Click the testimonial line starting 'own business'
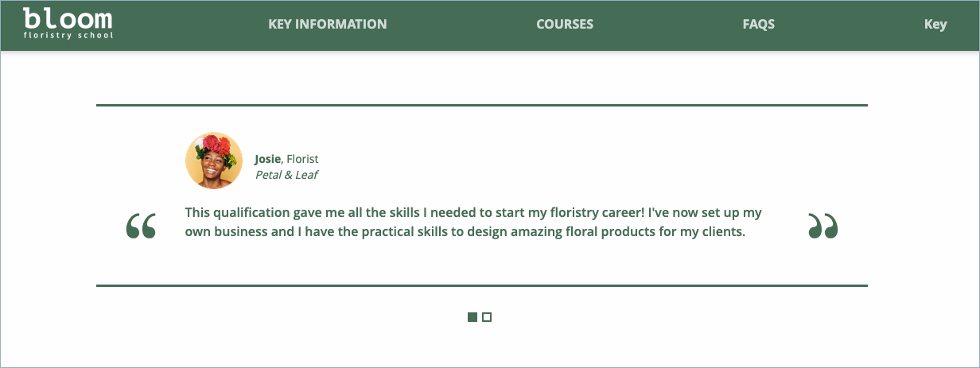Screen dimensions: 980x368 click(465, 233)
